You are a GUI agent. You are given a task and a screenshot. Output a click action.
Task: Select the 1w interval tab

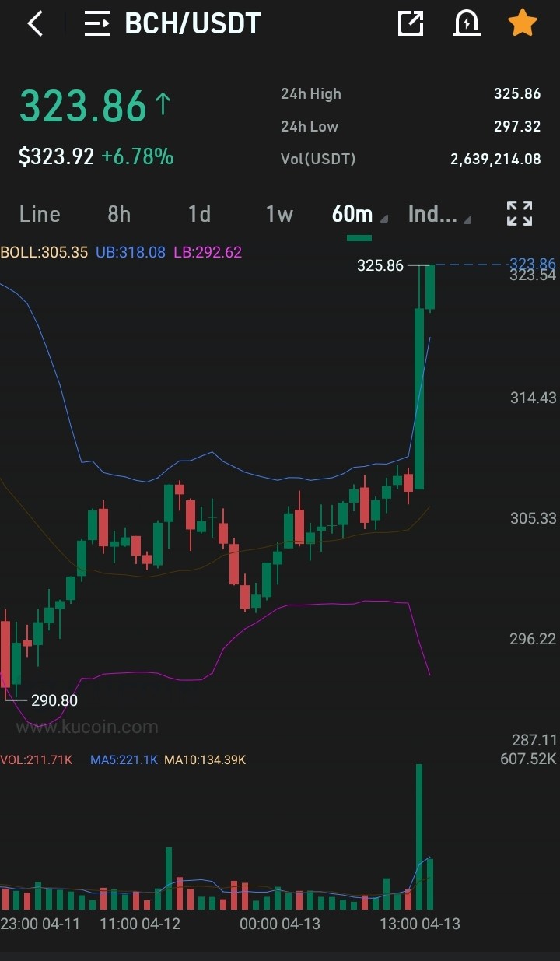(x=279, y=214)
